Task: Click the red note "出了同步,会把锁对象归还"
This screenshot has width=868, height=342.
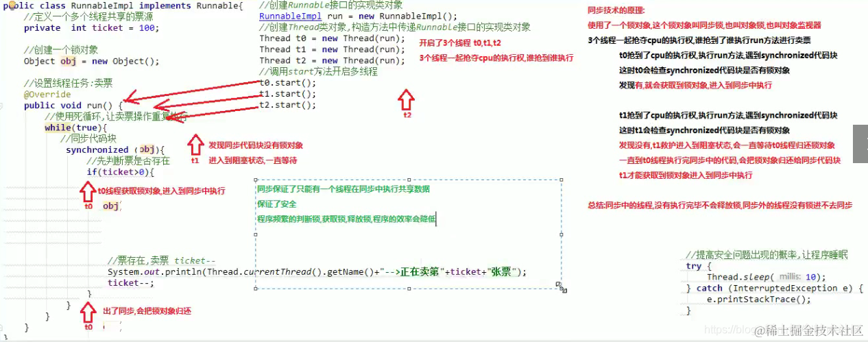Action: (147, 311)
